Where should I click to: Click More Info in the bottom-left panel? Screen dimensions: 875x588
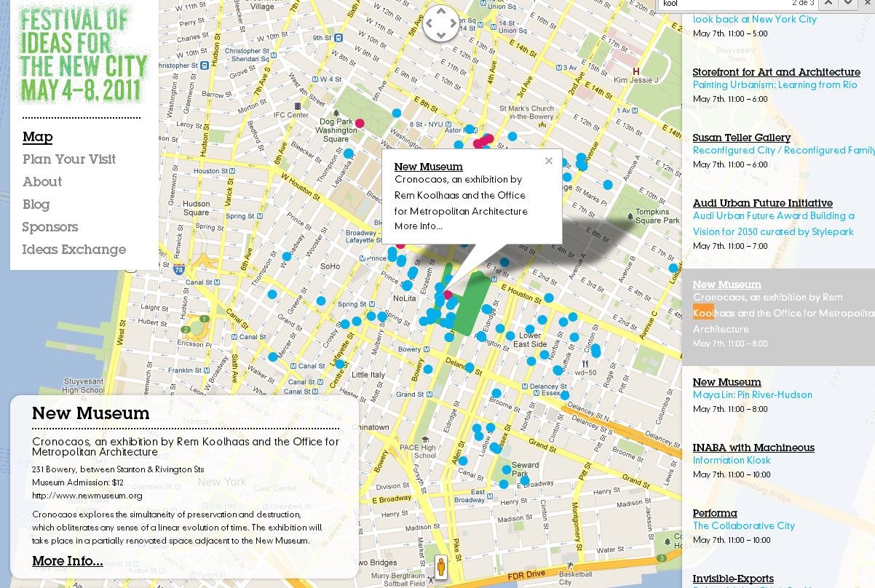coord(67,561)
